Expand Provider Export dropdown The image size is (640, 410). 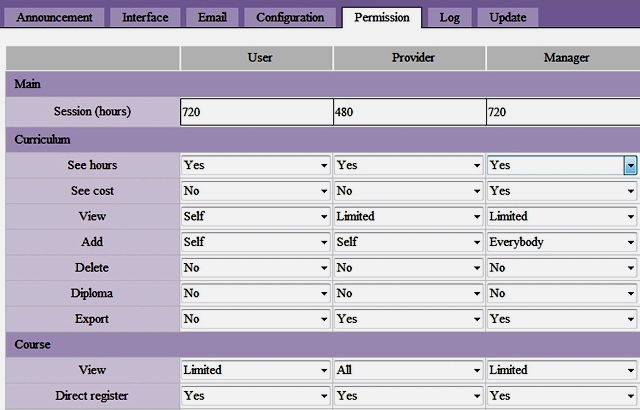pyautogui.click(x=409, y=319)
